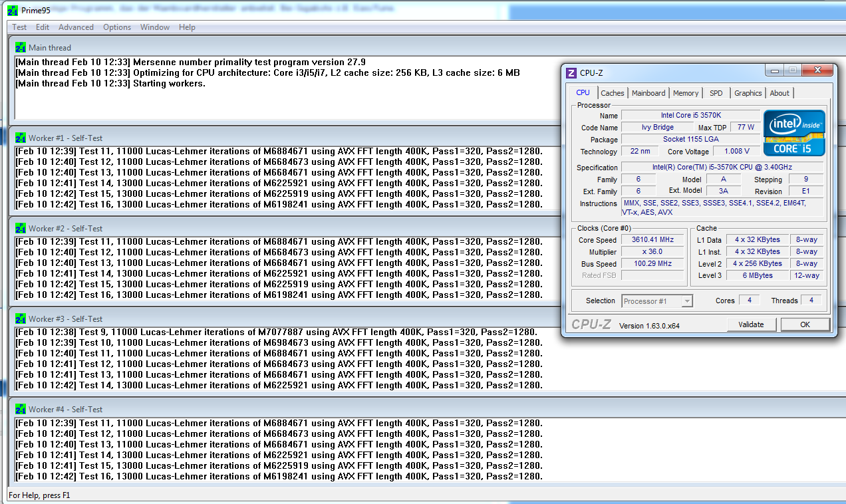
Task: Click the CPU-Z Version 1.63.0.x64 label
Action: 649,326
